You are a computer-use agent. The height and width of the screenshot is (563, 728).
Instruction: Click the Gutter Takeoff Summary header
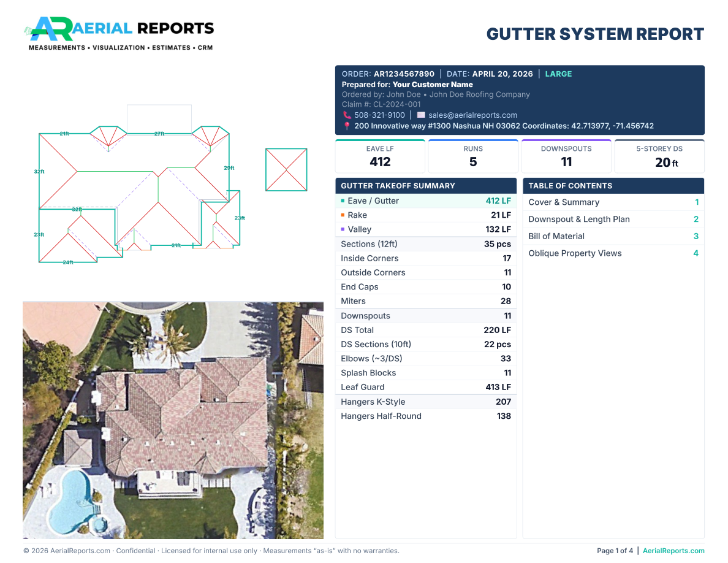pos(426,186)
